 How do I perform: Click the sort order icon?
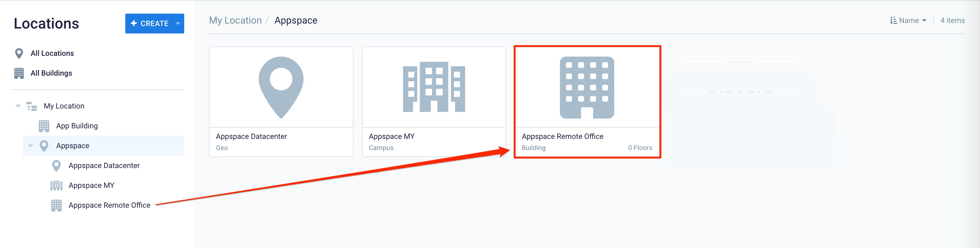click(893, 20)
